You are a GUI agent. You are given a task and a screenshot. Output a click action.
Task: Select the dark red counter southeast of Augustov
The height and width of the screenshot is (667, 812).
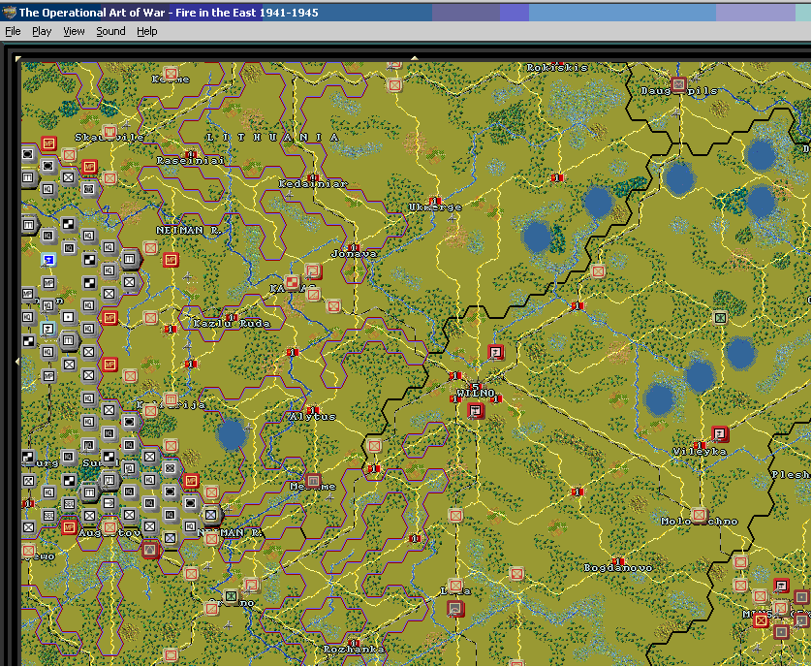pyautogui.click(x=150, y=550)
